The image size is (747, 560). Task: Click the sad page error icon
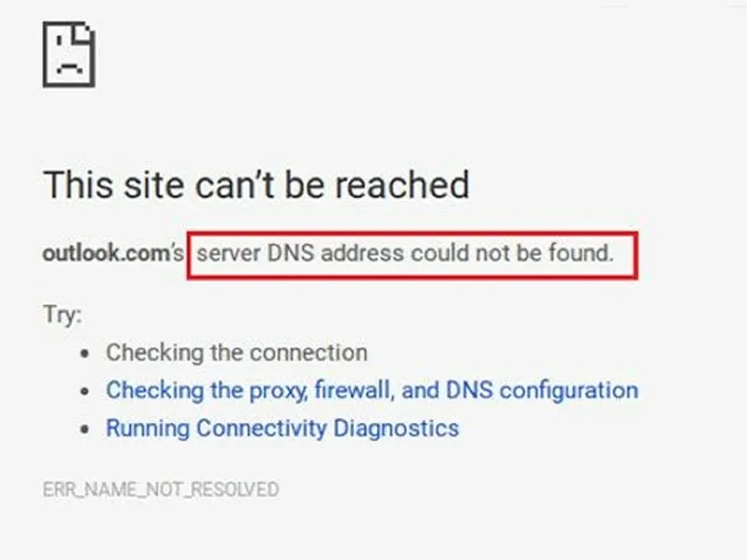point(69,54)
